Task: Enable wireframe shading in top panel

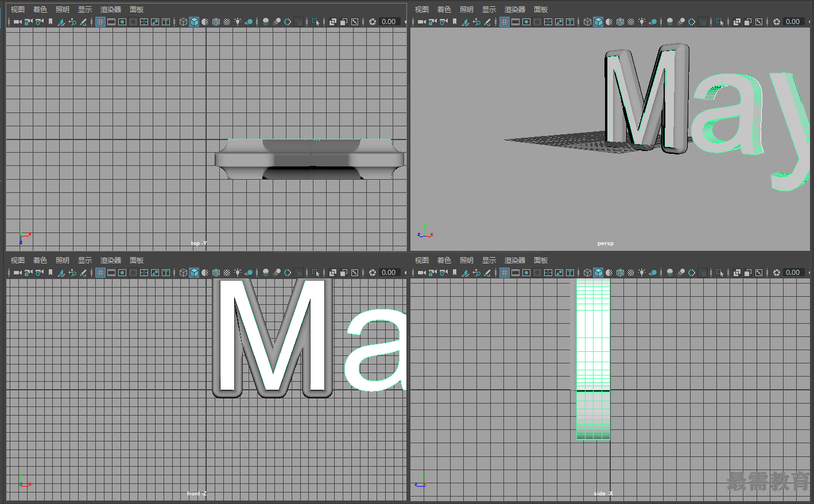Action: (x=183, y=22)
